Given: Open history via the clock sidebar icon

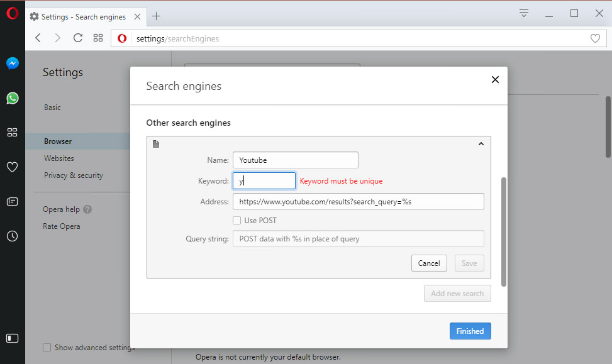Looking at the screenshot, I should (x=12, y=235).
